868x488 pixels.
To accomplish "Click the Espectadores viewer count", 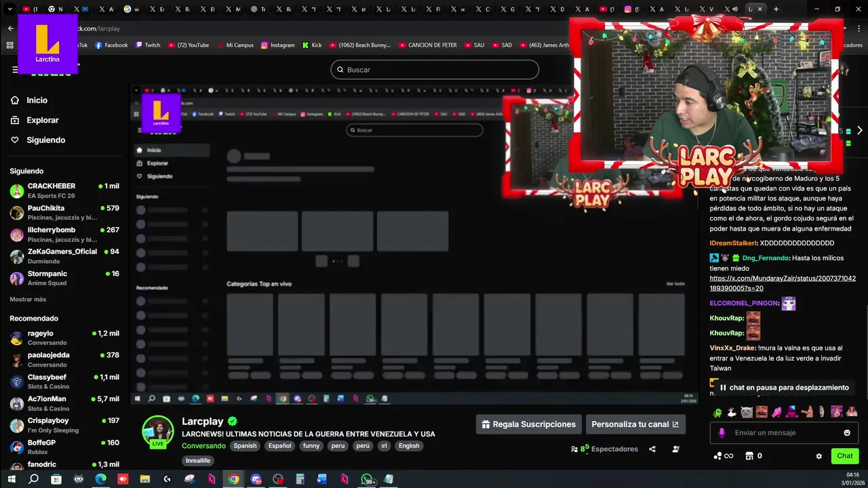I will [x=605, y=449].
